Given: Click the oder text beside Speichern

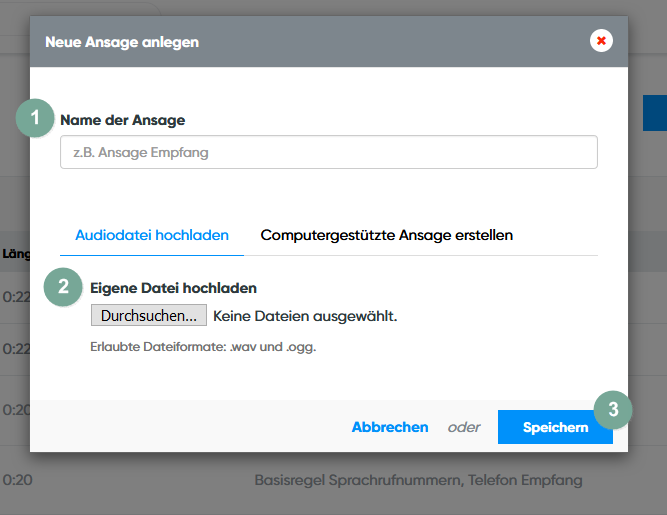Looking at the screenshot, I should tap(463, 427).
